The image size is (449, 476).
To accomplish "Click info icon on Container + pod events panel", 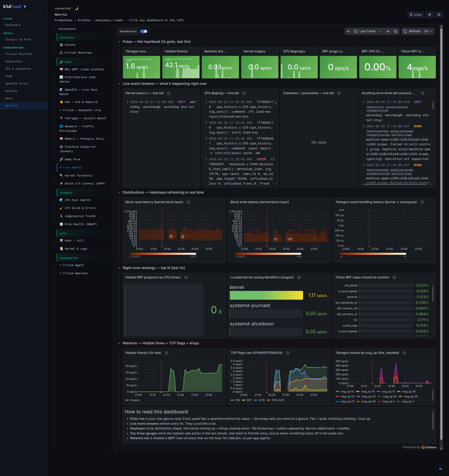I will coord(339,93).
